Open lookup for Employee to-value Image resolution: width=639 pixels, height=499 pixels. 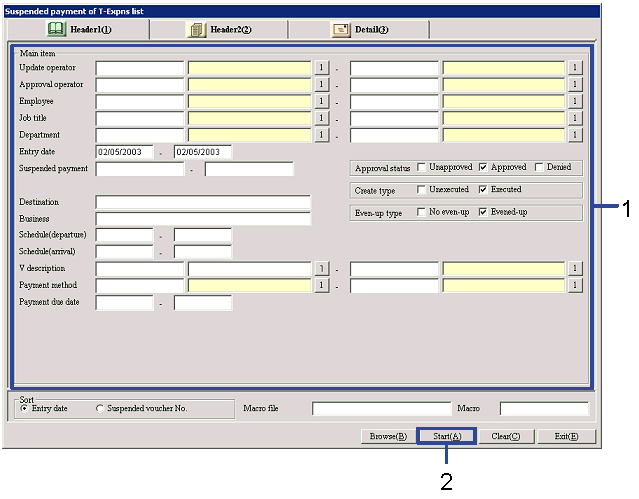[575, 101]
